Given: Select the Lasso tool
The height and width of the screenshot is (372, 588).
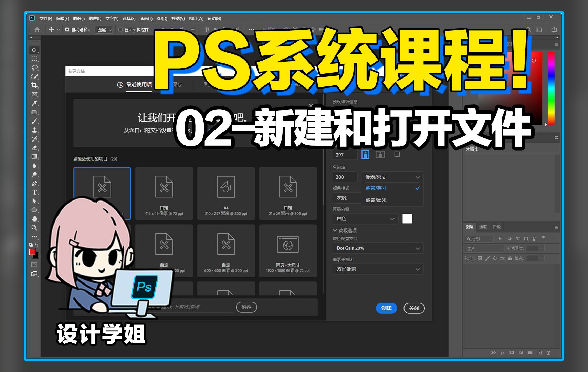Looking at the screenshot, I should tap(34, 68).
